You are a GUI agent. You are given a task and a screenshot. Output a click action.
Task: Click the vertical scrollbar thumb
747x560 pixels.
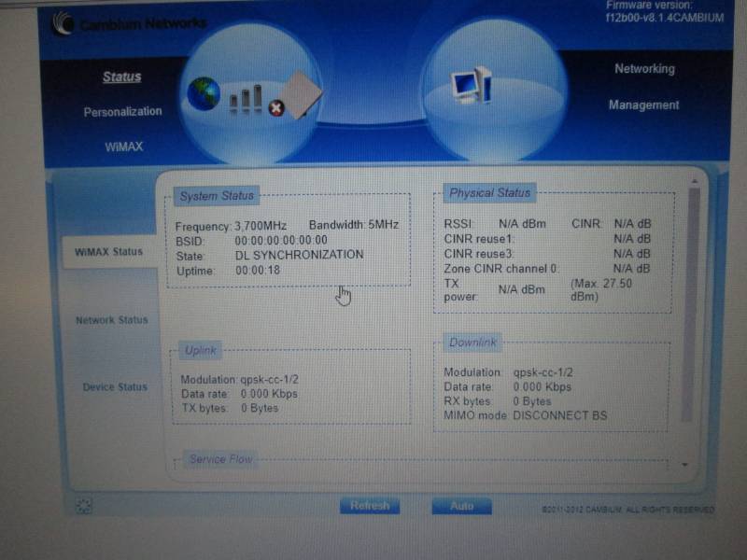point(691,305)
